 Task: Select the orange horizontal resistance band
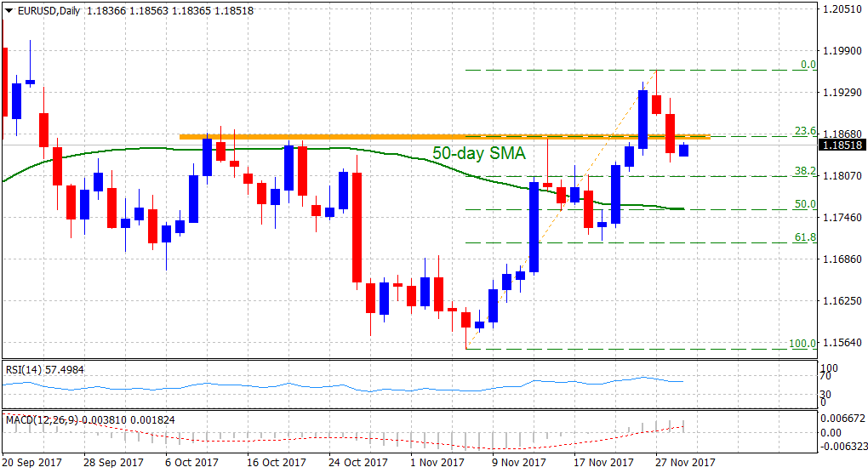point(444,137)
